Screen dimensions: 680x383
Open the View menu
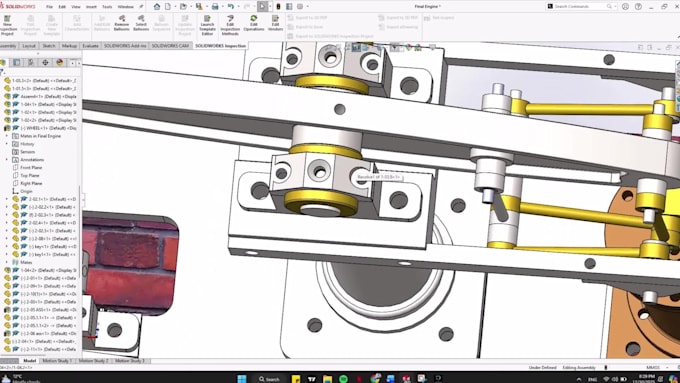pos(76,7)
